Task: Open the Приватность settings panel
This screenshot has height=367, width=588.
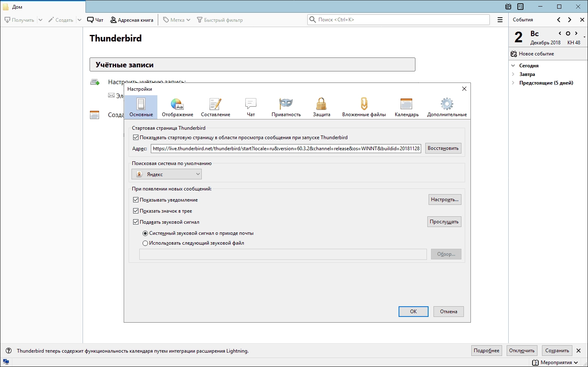Action: tap(286, 107)
